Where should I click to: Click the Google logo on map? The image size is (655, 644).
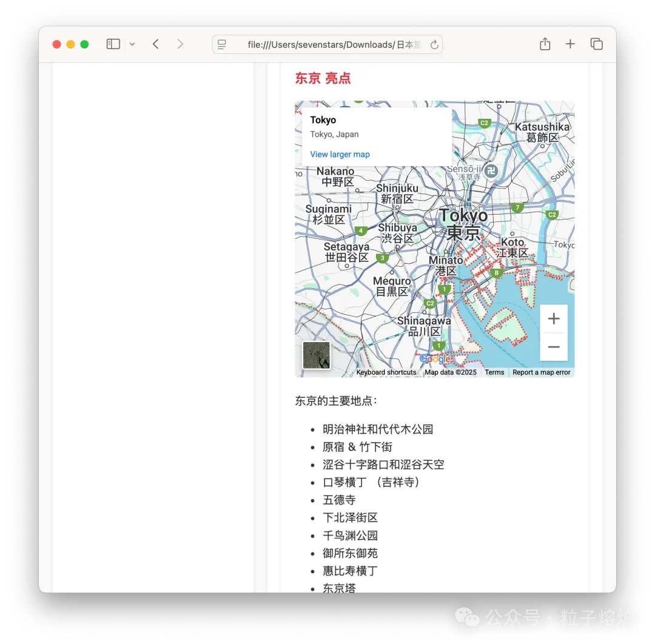pyautogui.click(x=435, y=359)
